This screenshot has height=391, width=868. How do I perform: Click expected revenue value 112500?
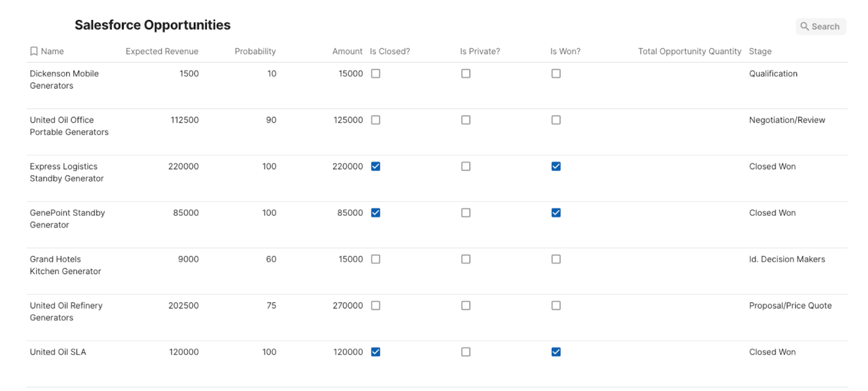pos(184,120)
